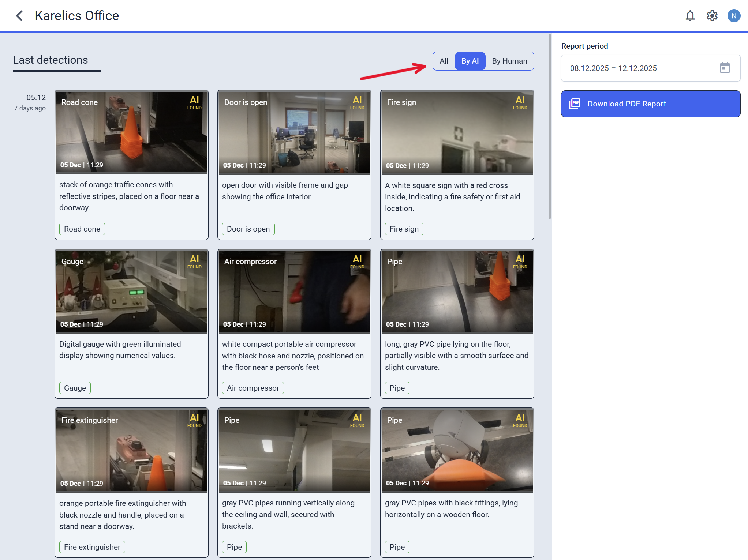748x560 pixels.
Task: Switch to the All detections tab
Action: point(444,61)
